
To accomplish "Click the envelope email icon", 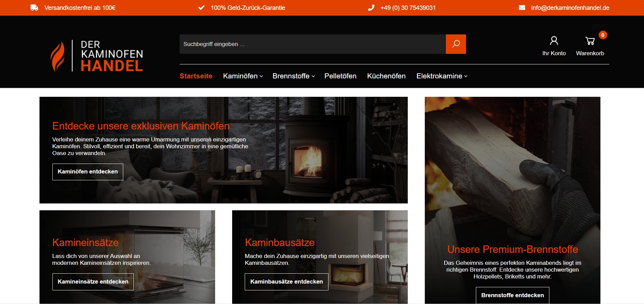I will click(x=522, y=7).
